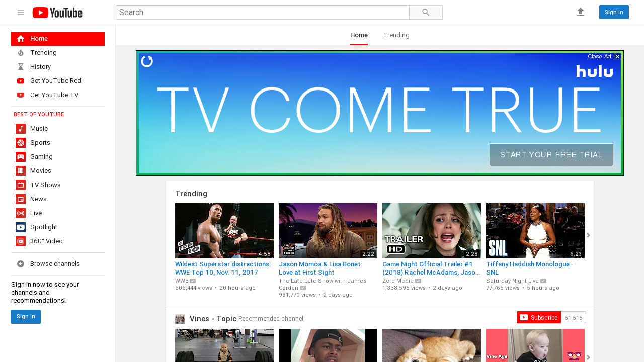Close the Hulu ad with X
This screenshot has height=362, width=644.
pos(617,56)
